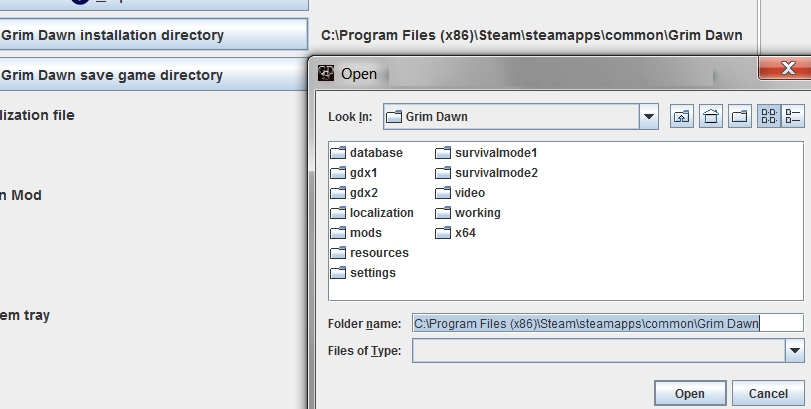Viewport: 811px width, 409px height.
Task: Select the x64 folder icon
Action: click(443, 233)
